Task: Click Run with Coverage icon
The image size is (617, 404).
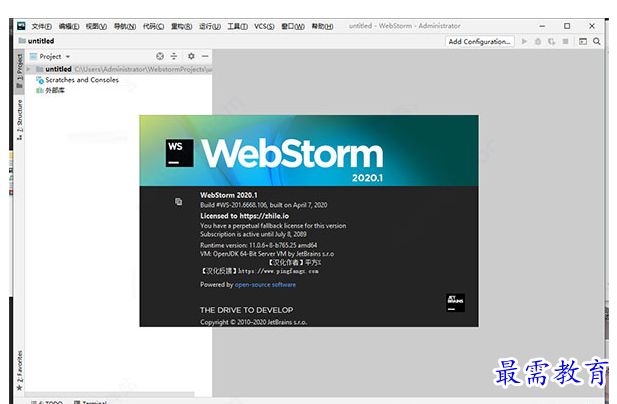Action: (552, 41)
